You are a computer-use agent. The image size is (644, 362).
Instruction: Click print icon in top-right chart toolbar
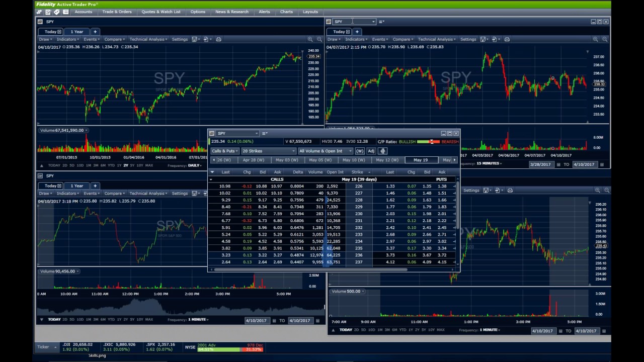pyautogui.click(x=507, y=39)
